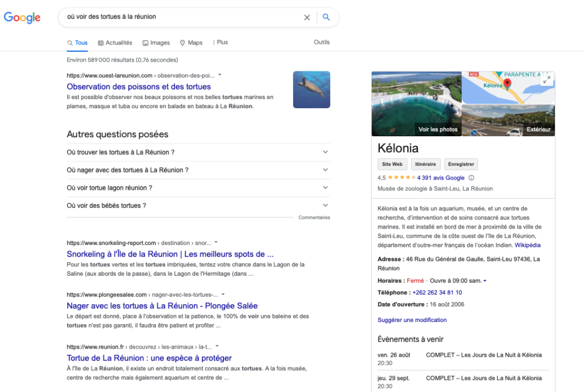Switch to the Images tab
The height and width of the screenshot is (392, 584).
coord(156,43)
